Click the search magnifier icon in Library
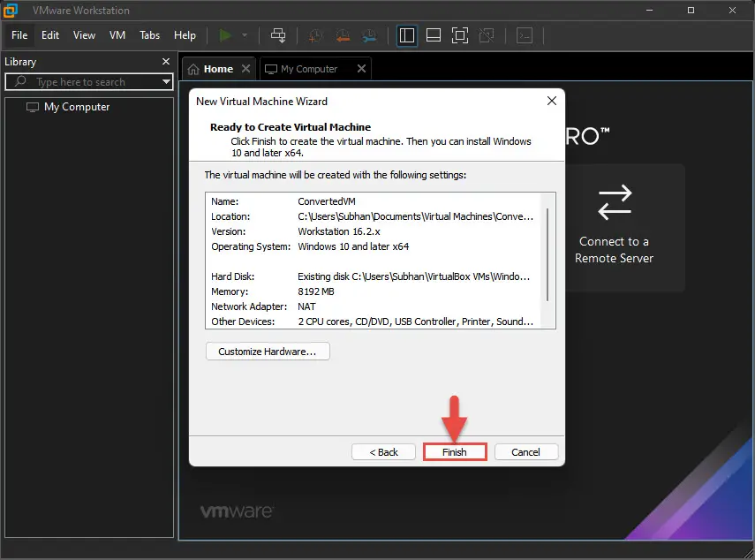This screenshot has height=560, width=755. point(20,81)
